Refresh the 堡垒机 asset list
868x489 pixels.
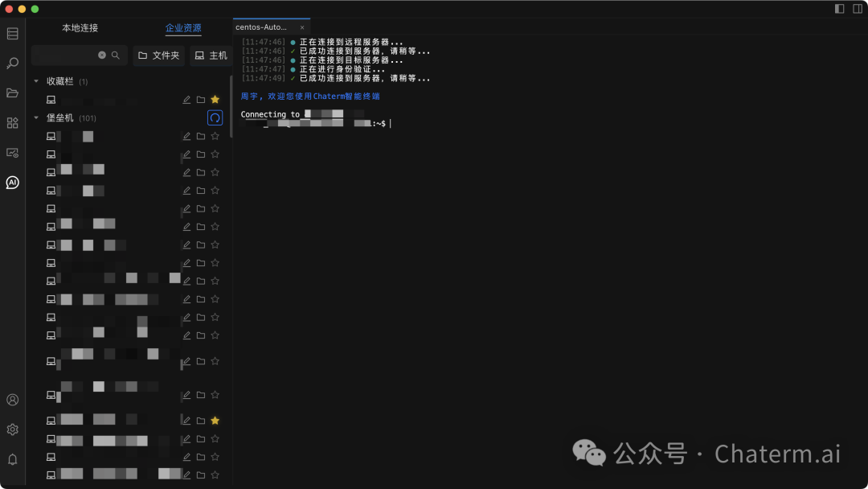pyautogui.click(x=215, y=117)
